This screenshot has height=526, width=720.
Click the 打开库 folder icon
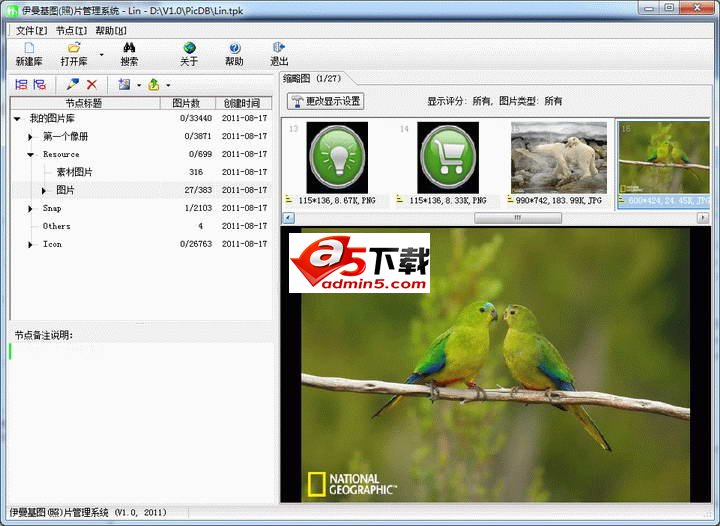point(74,47)
